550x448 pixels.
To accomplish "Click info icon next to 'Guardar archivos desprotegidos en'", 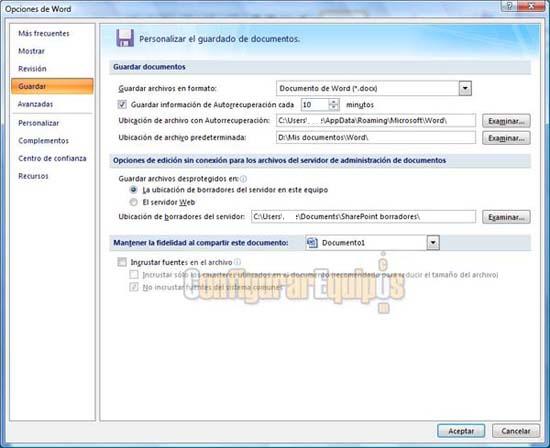I will coord(243,179).
